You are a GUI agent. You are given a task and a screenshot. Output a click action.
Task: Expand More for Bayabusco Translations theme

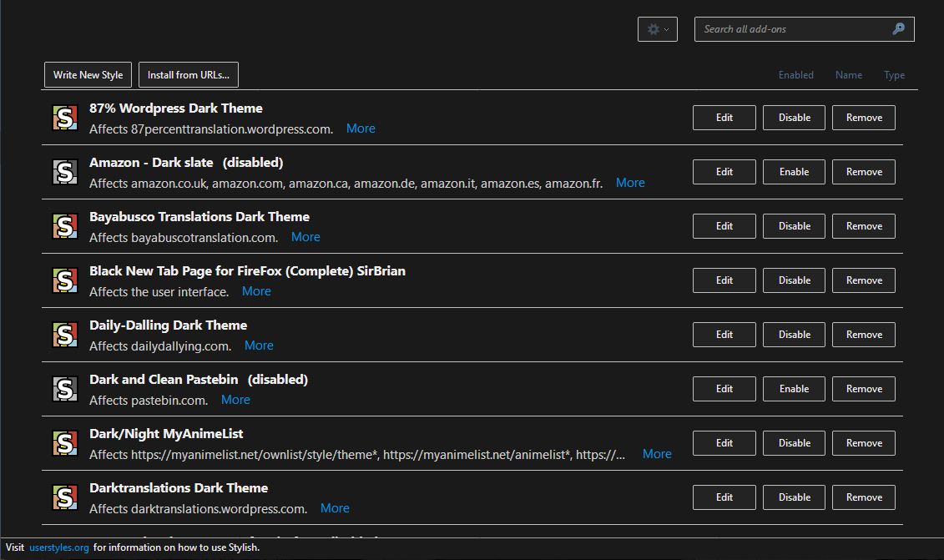(x=305, y=237)
